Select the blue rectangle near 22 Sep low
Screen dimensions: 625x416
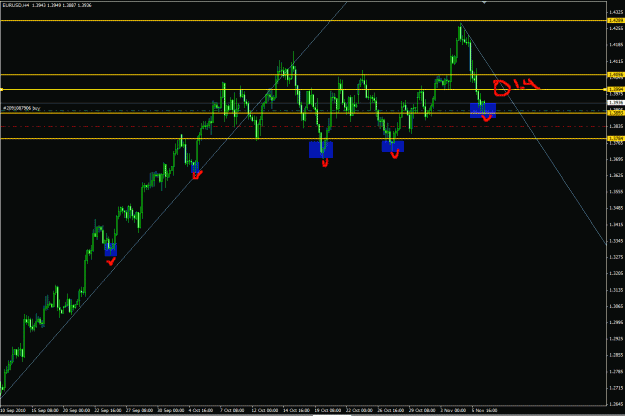(x=111, y=249)
